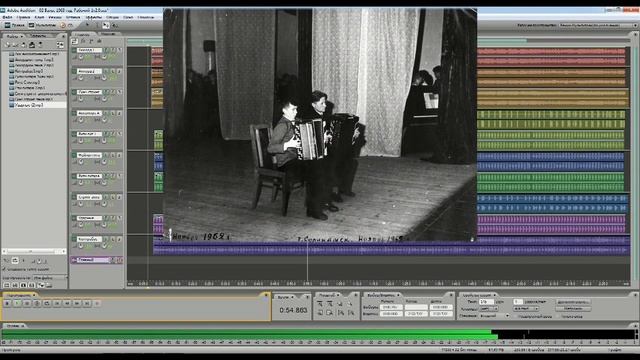Open the Свойства сессии panel menu arrow
Viewport: 640px width, 360px height.
pyautogui.click(x=495, y=295)
